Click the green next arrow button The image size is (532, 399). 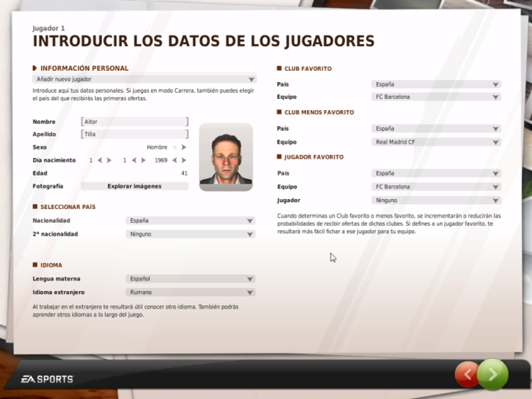pyautogui.click(x=493, y=374)
